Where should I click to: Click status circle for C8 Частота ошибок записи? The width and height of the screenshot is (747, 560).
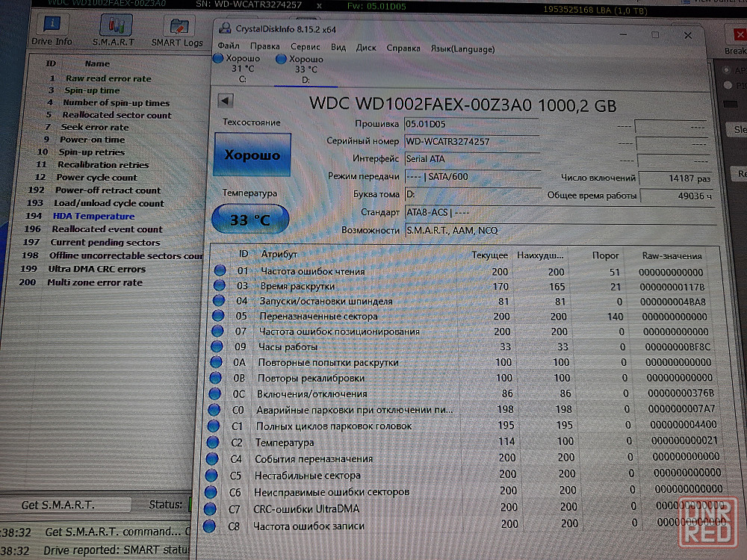pyautogui.click(x=208, y=526)
